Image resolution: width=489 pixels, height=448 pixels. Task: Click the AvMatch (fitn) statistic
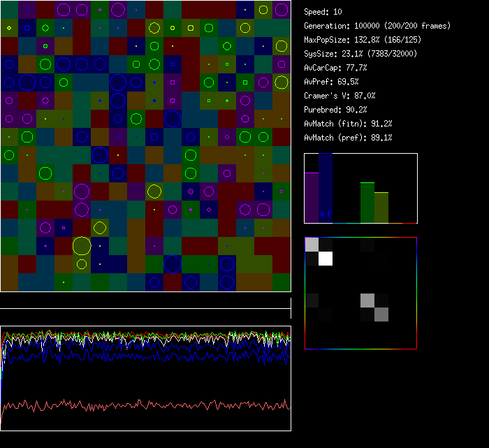click(x=348, y=124)
